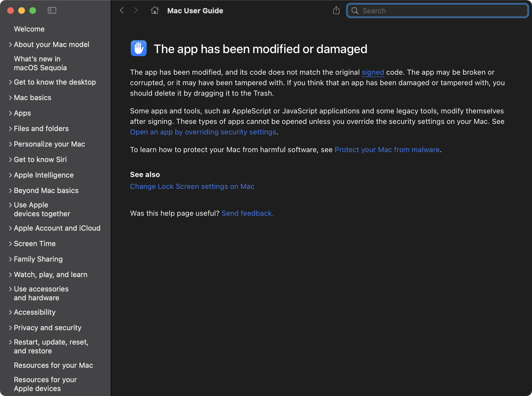Image resolution: width=532 pixels, height=396 pixels.
Task: Open Change Lock Screen settings link
Action: [x=192, y=186]
